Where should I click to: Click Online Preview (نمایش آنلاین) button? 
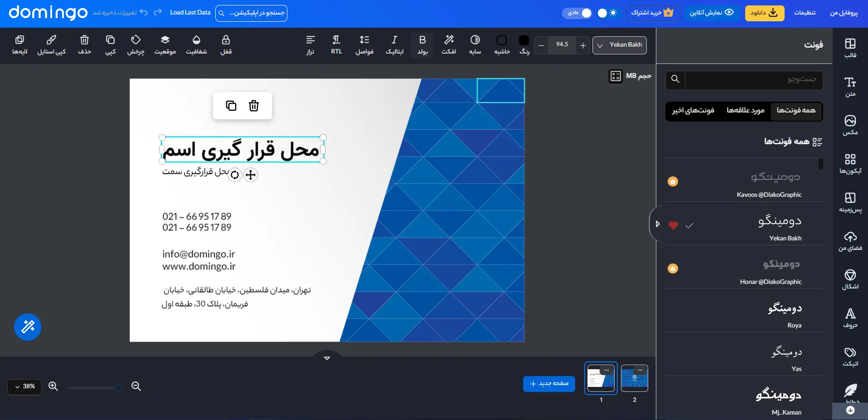coord(712,13)
